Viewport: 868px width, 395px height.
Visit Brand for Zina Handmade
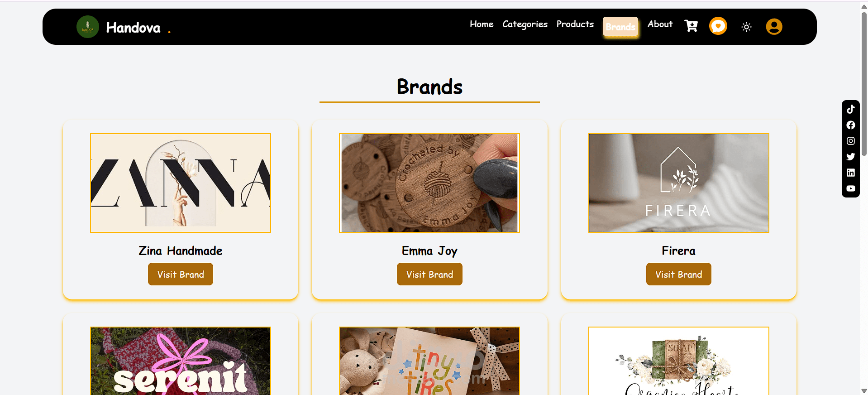point(181,274)
